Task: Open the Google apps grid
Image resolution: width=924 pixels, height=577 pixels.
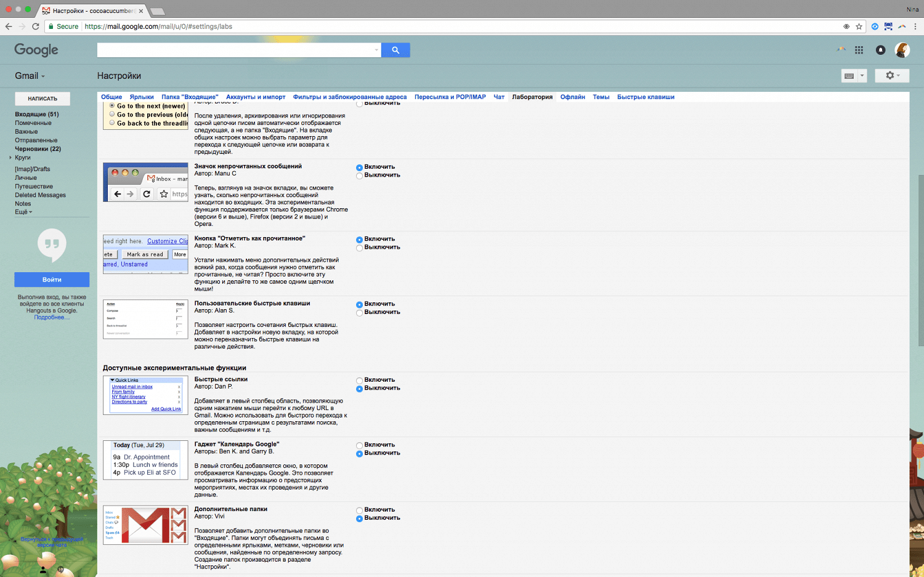Action: [859, 50]
